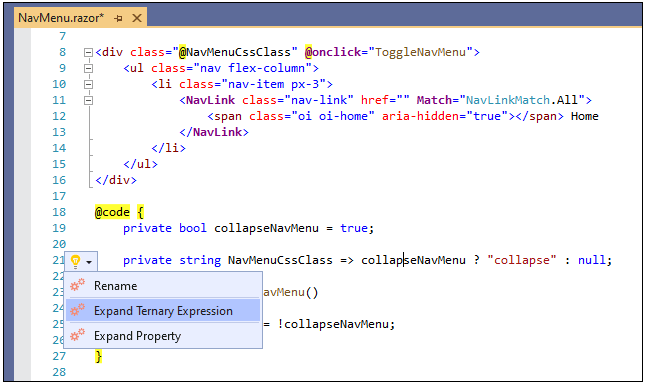This screenshot has height=385, width=646.
Task: Click the "Home" text on line 12
Action: click(585, 117)
